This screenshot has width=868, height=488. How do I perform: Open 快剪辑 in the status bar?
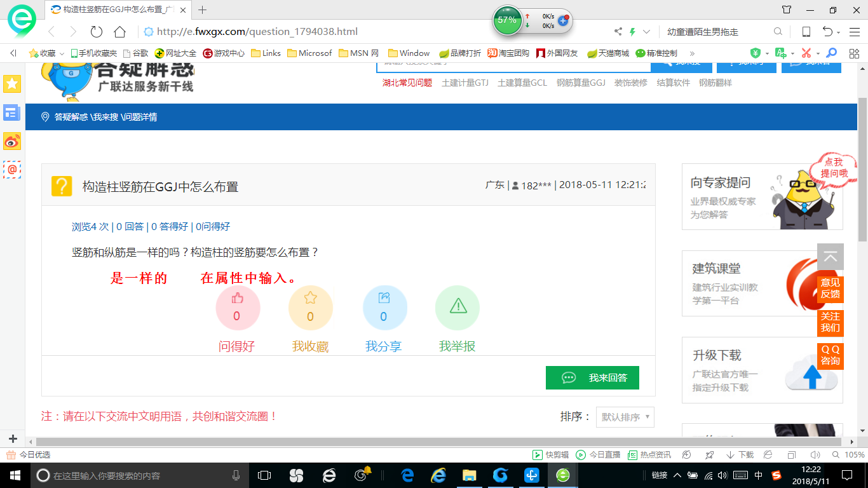coord(550,455)
